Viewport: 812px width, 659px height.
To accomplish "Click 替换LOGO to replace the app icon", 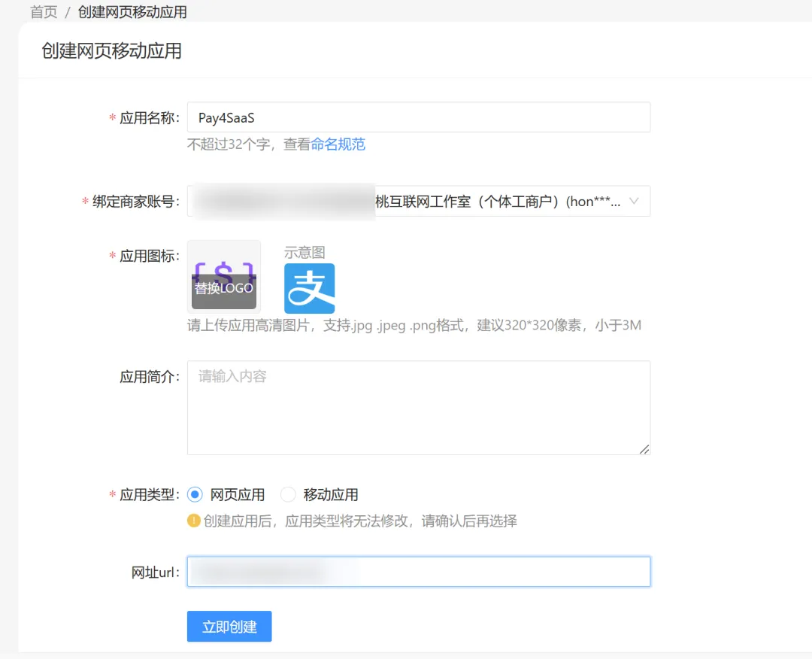I will (x=224, y=288).
